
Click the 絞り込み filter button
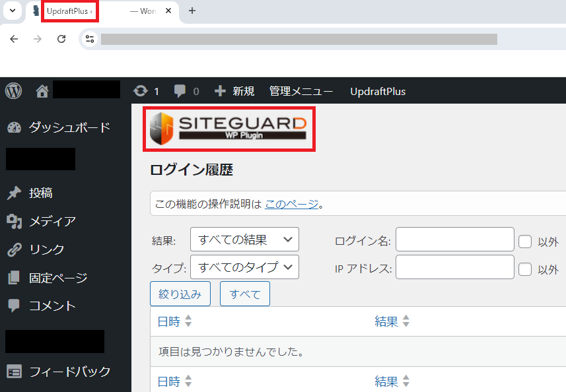180,294
